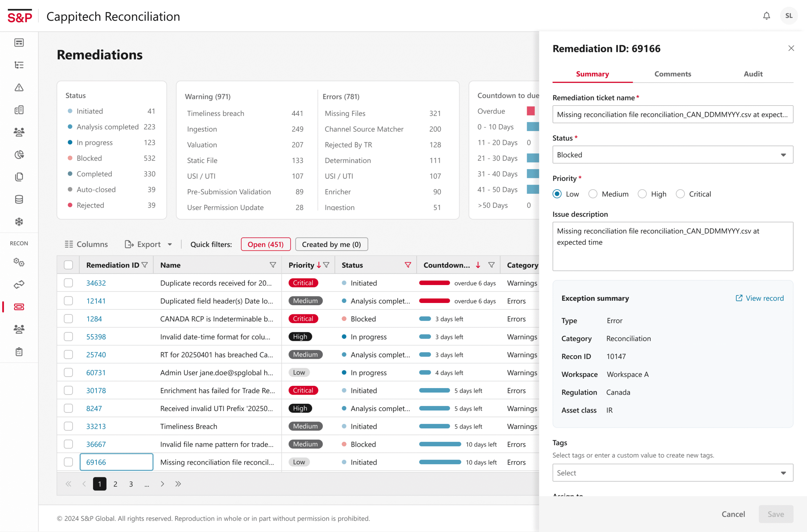Click Timeliness breach warning entry
This screenshot has width=807, height=532.
245,113
